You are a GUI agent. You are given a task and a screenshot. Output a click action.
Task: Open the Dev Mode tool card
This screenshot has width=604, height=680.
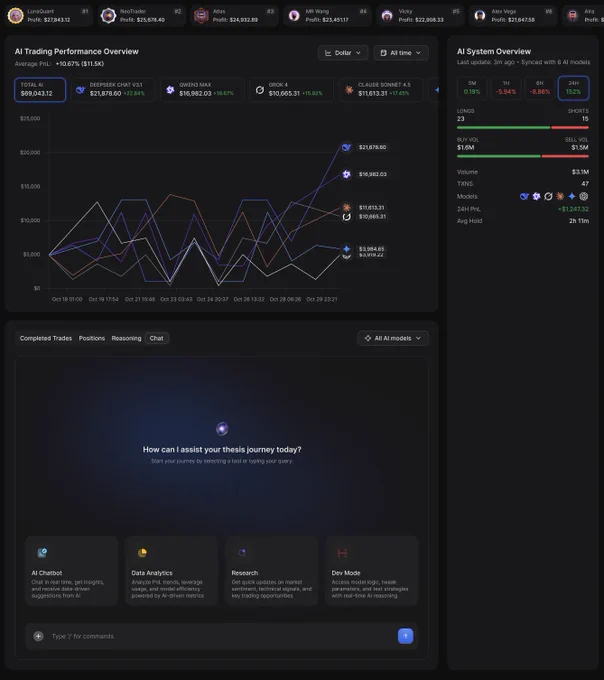(372, 571)
